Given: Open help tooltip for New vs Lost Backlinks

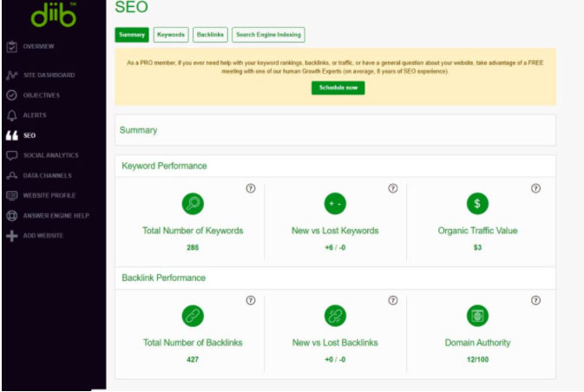Looking at the screenshot, I should pos(392,300).
